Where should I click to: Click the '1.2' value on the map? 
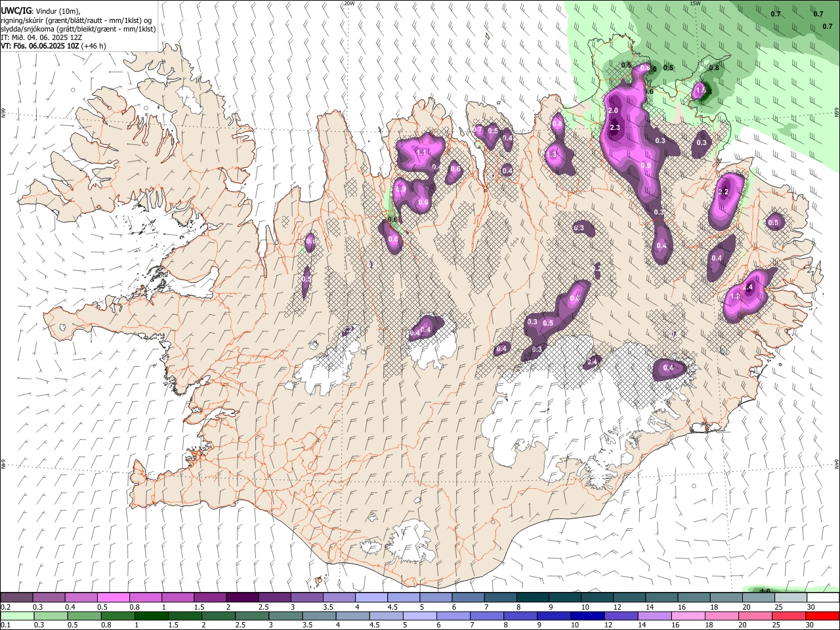735,296
